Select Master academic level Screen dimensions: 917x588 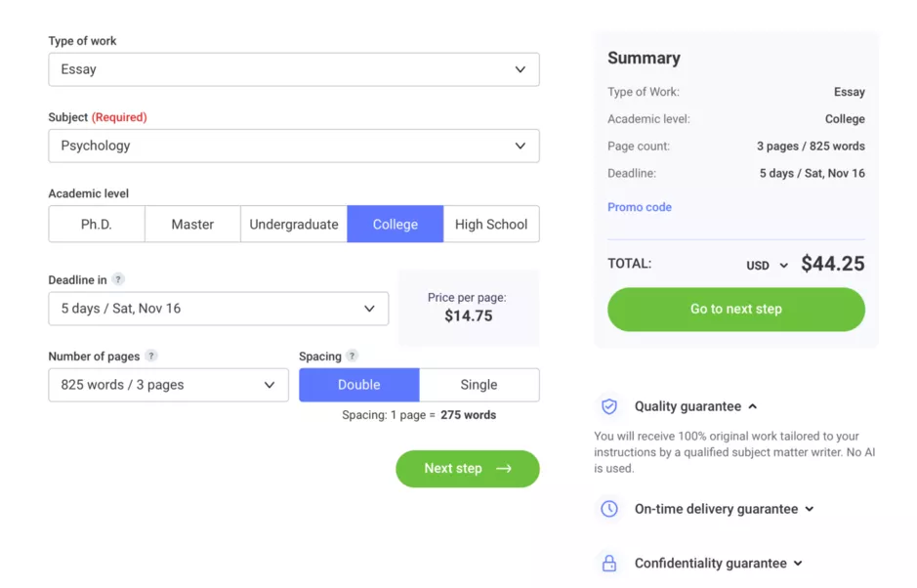click(192, 224)
